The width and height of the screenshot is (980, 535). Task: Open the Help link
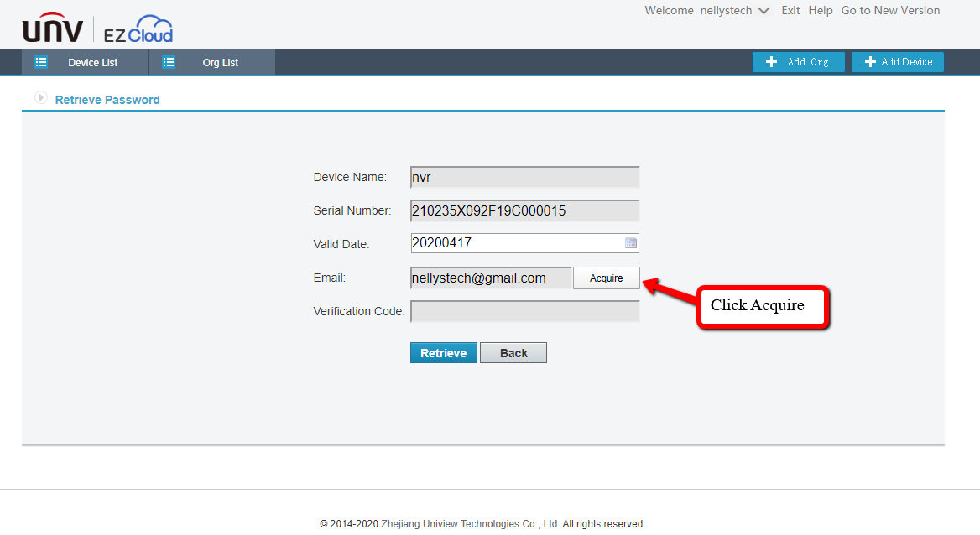(821, 11)
